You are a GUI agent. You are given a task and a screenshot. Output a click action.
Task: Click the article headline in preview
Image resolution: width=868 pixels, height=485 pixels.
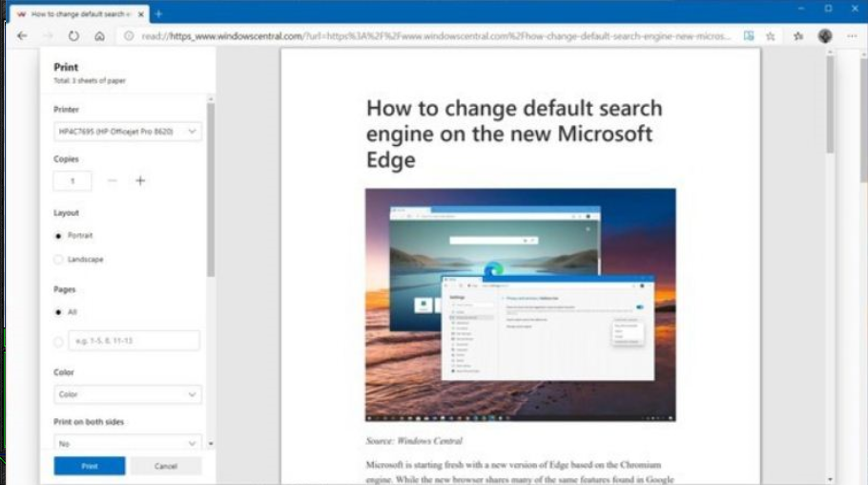pyautogui.click(x=514, y=134)
